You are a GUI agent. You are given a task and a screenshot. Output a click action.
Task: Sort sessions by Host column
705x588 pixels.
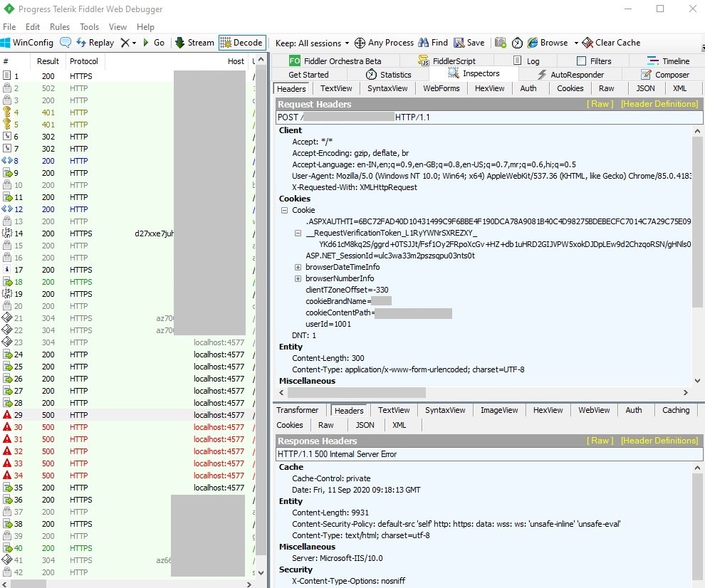[177, 61]
